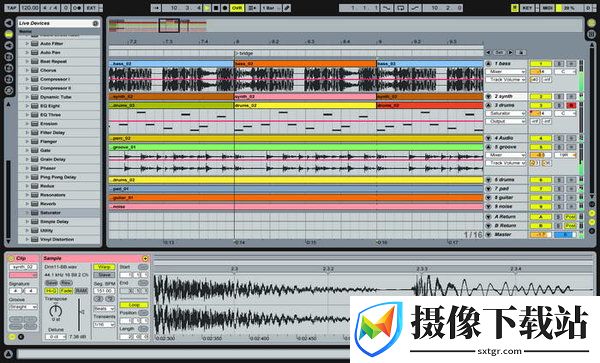Click the Punch-Out switch
Viewport: 600px width, 363px height.
(x=415, y=8)
